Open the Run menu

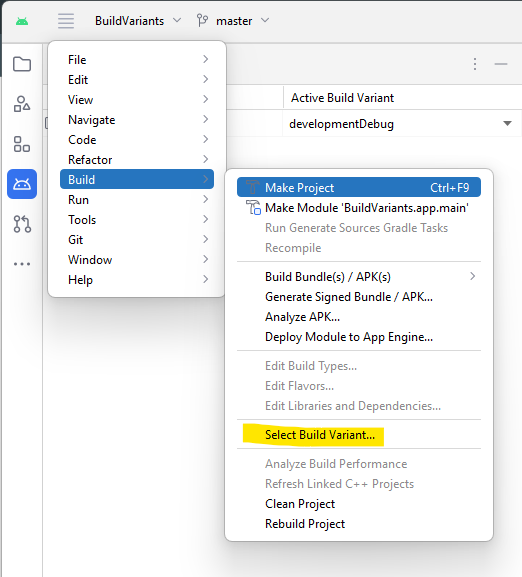[x=137, y=199]
